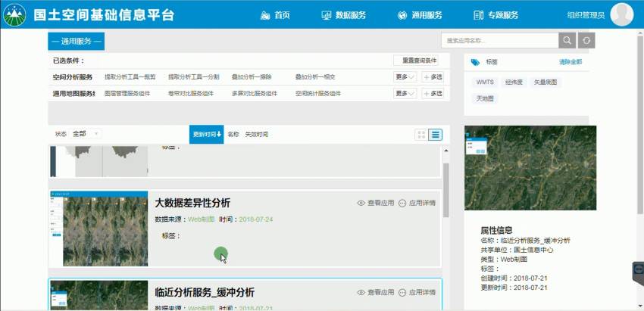Open the 专题服务 menu
644x311 pixels.
(496, 15)
